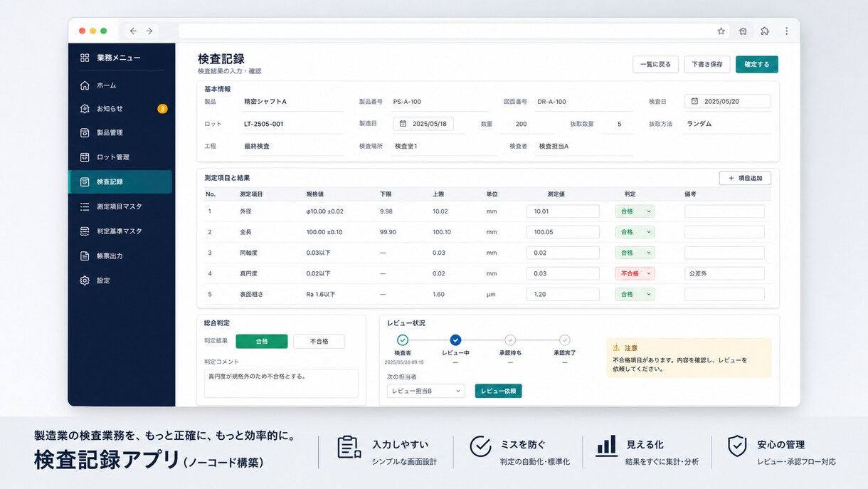Click the レビュー依頼 button
Screen dimensions: 868x489
coord(498,391)
